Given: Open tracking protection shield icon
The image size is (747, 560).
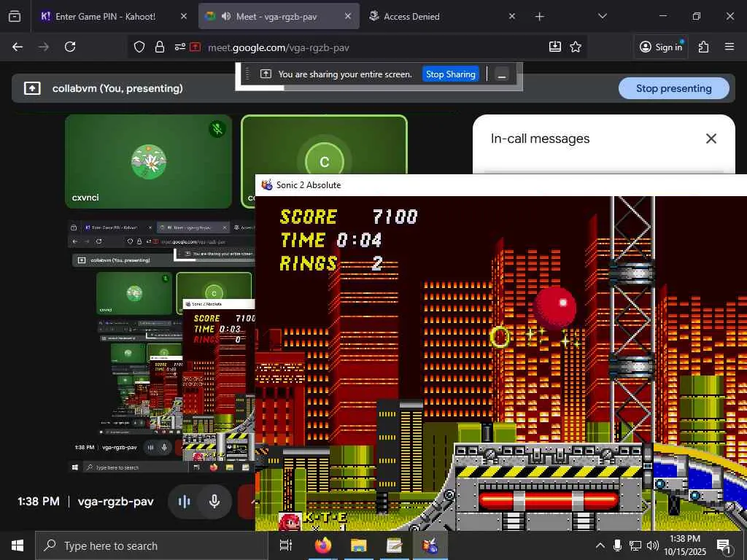Looking at the screenshot, I should tap(139, 47).
